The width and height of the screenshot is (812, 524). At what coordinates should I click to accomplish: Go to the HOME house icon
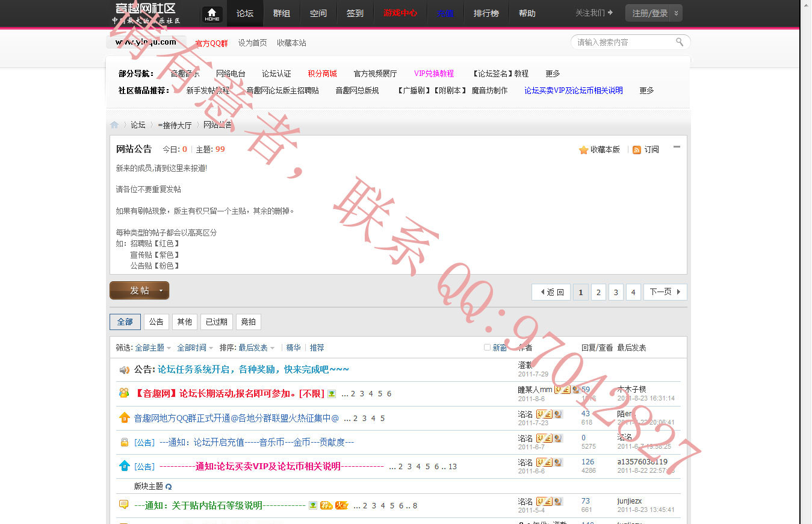[212, 14]
